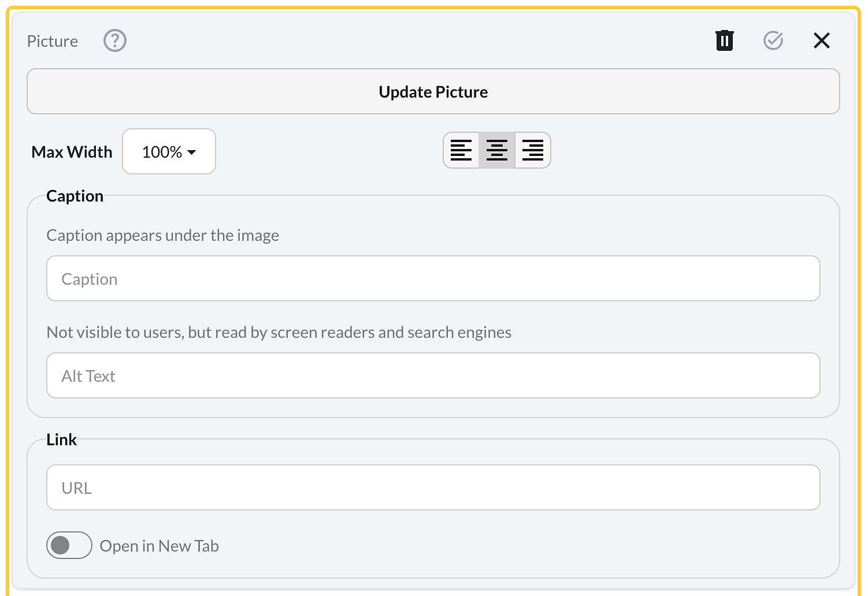Align the picture to the right

(x=532, y=151)
